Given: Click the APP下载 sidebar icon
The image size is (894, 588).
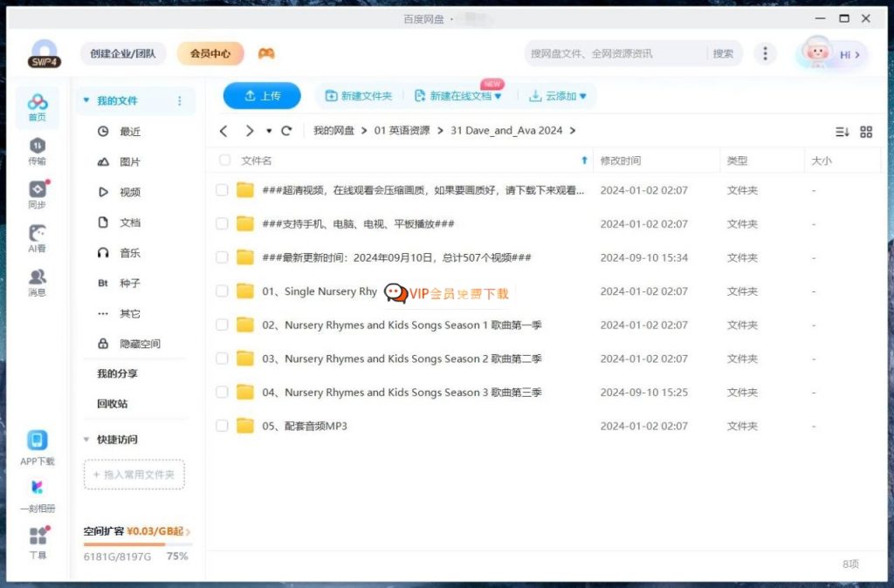Looking at the screenshot, I should [x=37, y=448].
